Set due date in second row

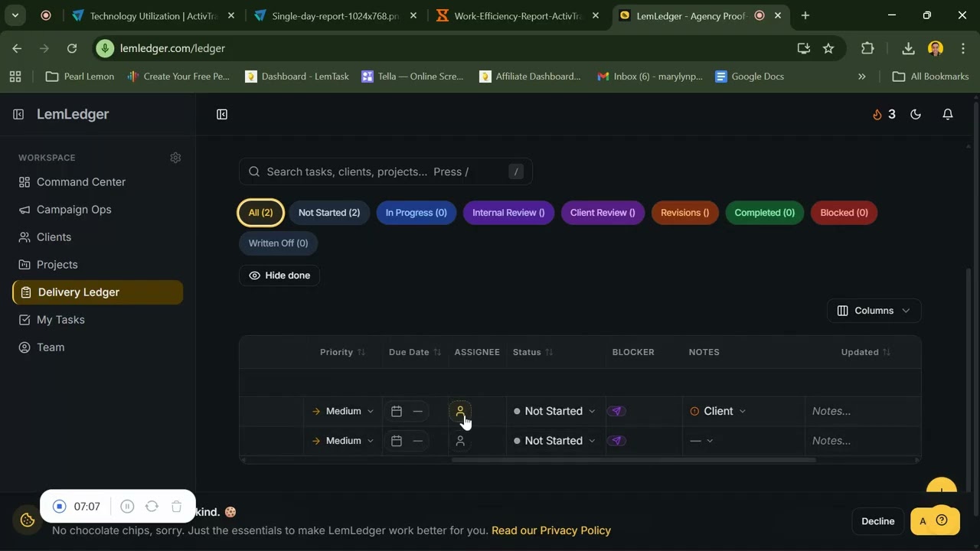coord(407,441)
